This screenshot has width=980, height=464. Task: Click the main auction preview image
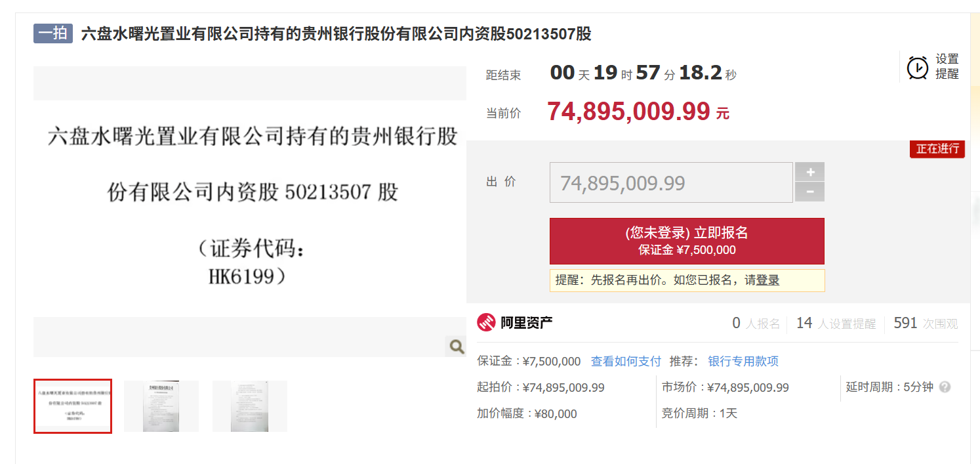point(250,211)
